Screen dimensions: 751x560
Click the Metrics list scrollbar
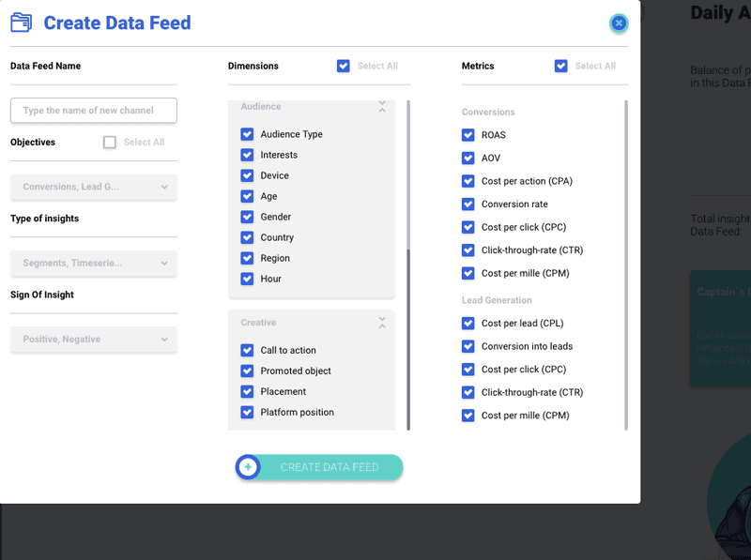[626, 263]
